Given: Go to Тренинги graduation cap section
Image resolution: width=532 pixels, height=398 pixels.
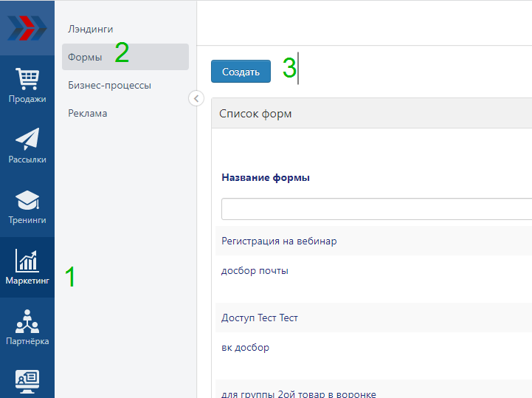Looking at the screenshot, I should click(x=27, y=207).
